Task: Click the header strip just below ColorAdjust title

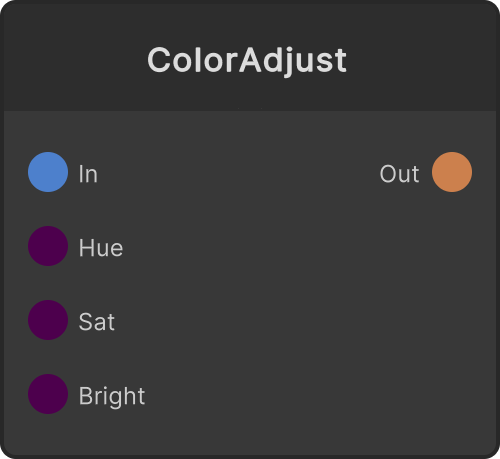Action: click(x=247, y=94)
